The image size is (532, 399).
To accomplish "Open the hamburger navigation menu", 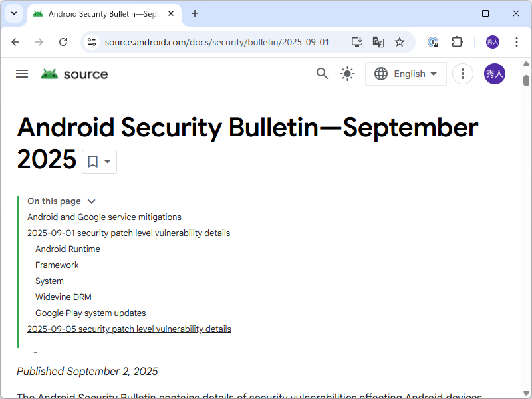I will click(22, 74).
